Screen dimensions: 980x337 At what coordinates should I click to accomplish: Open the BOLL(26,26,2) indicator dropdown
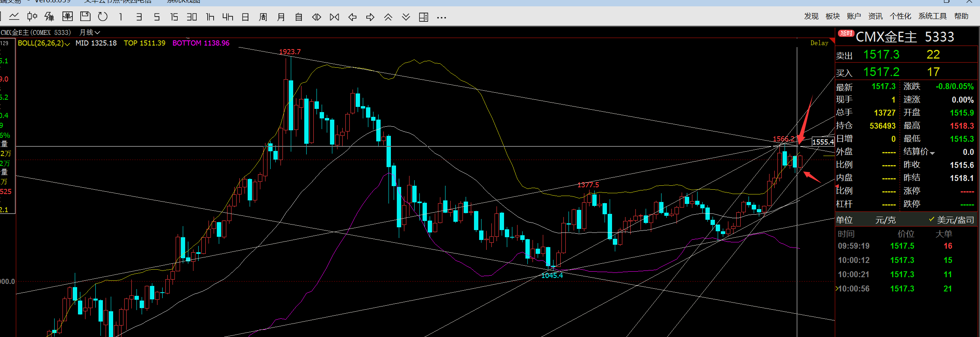[x=44, y=43]
